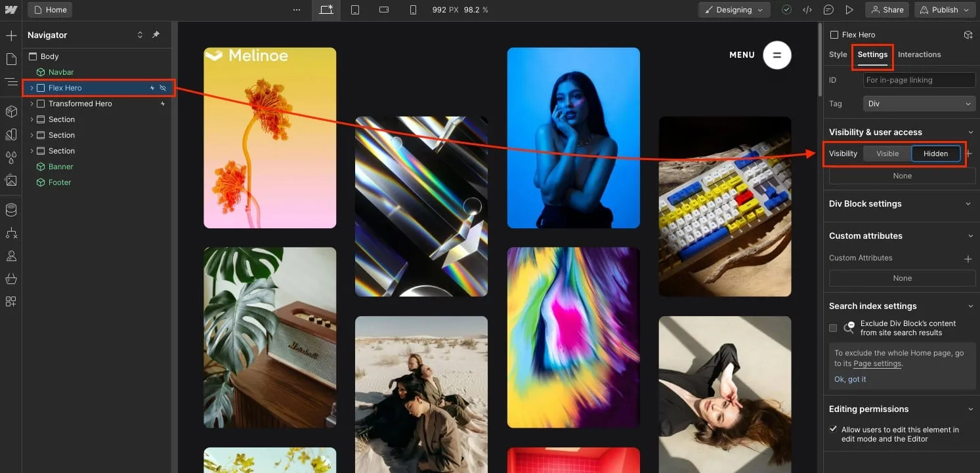Select the base desktop breakpoint
The image size is (980, 473).
tap(326, 10)
